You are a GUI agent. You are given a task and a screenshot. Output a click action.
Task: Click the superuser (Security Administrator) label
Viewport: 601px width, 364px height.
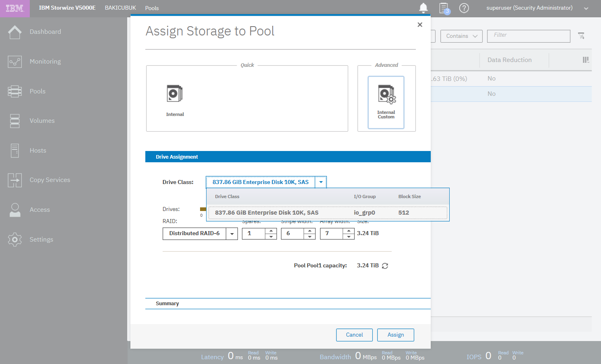(529, 8)
